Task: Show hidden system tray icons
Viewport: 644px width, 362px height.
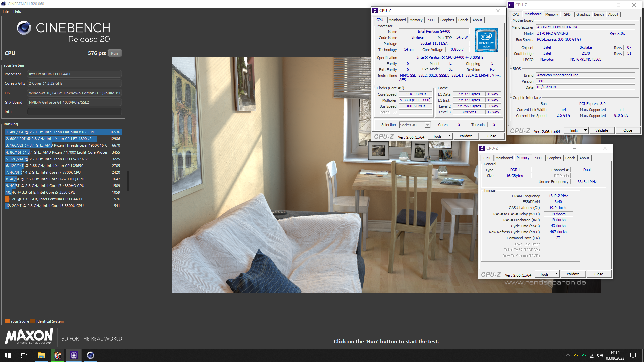Action: 568,355
